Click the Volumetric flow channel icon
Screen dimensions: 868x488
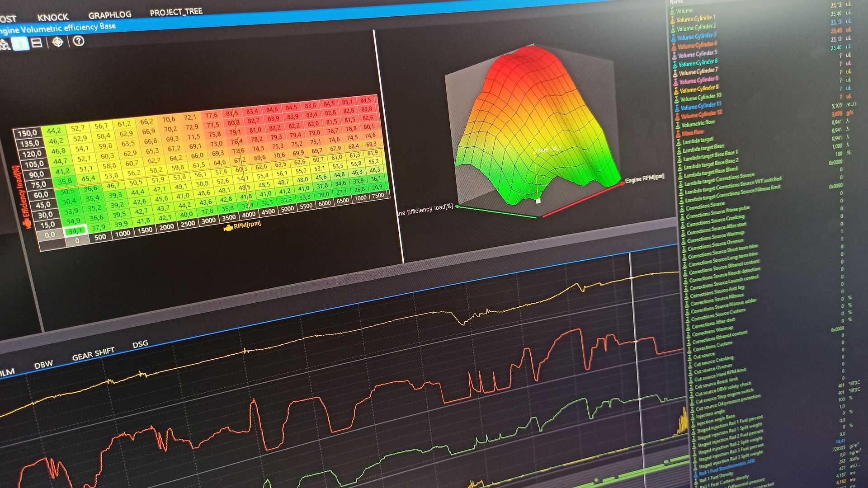678,125
